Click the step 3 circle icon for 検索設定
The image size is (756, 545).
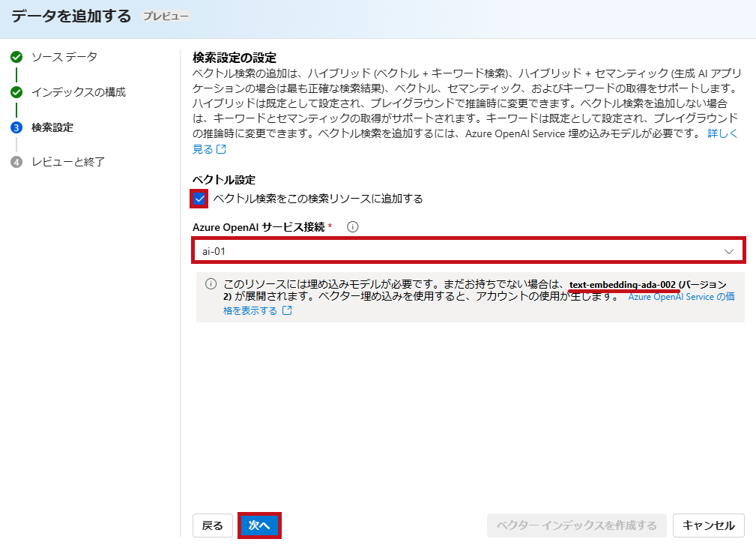(16, 127)
